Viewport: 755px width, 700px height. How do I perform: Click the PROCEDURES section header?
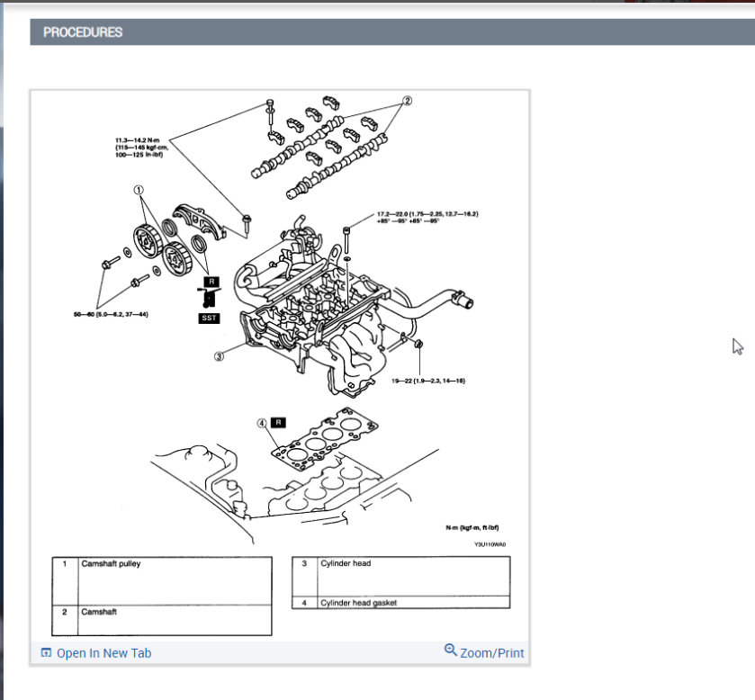tap(392, 32)
